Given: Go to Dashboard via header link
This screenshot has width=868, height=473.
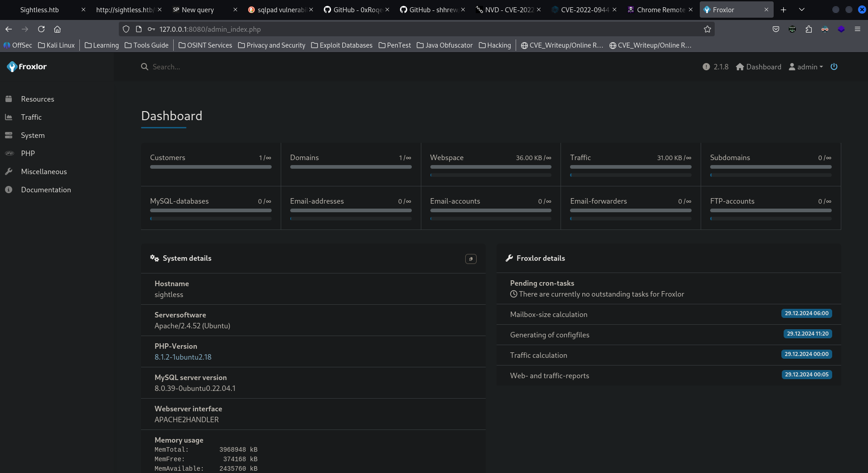Looking at the screenshot, I should tap(758, 67).
